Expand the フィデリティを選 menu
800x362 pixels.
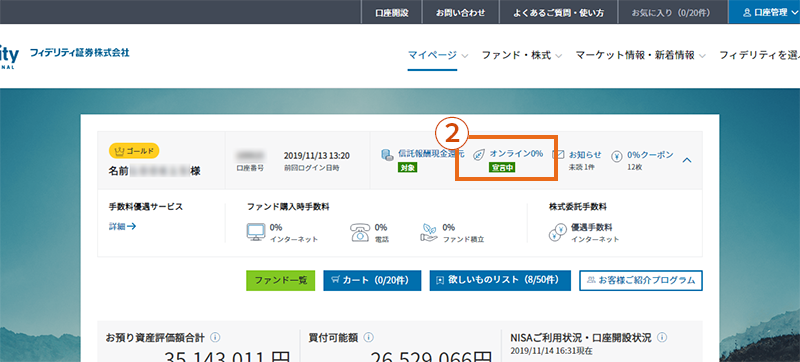[x=759, y=55]
